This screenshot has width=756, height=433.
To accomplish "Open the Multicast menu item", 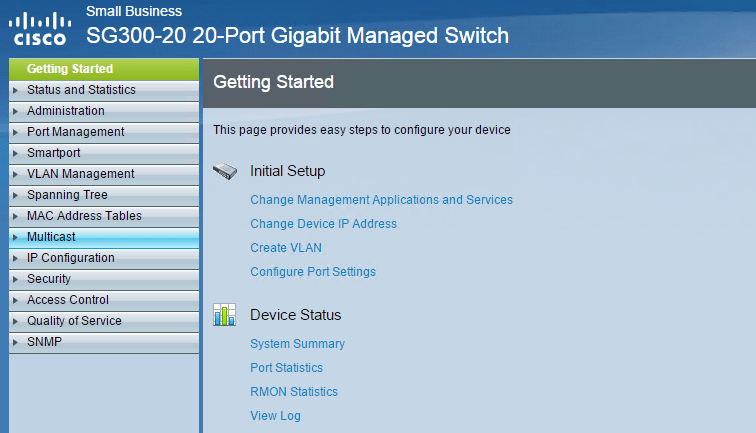I will click(51, 237).
